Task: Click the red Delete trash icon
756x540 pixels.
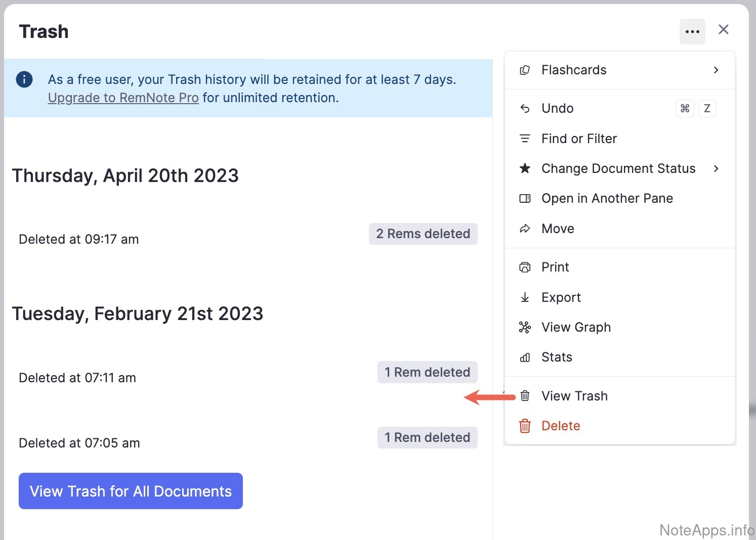Action: (x=525, y=426)
